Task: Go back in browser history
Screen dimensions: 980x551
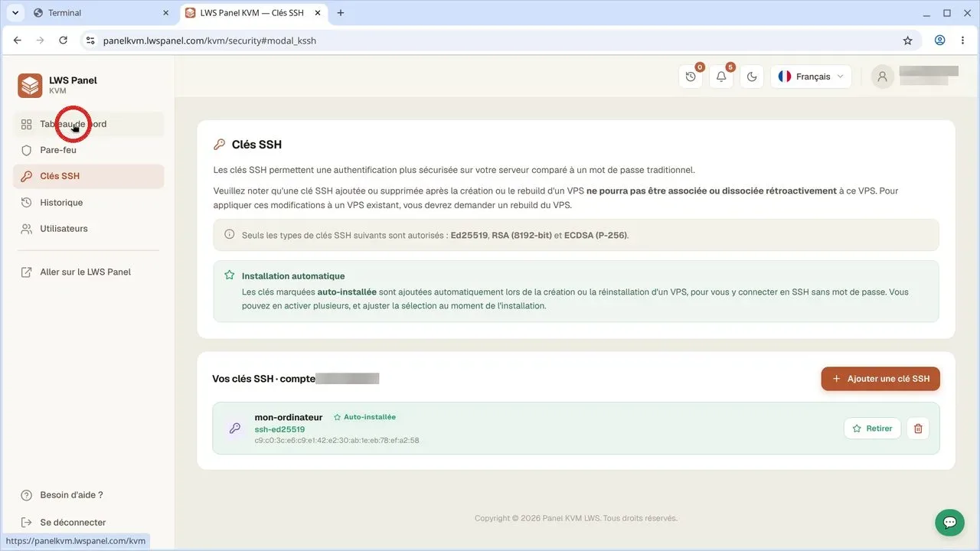Action: [18, 41]
